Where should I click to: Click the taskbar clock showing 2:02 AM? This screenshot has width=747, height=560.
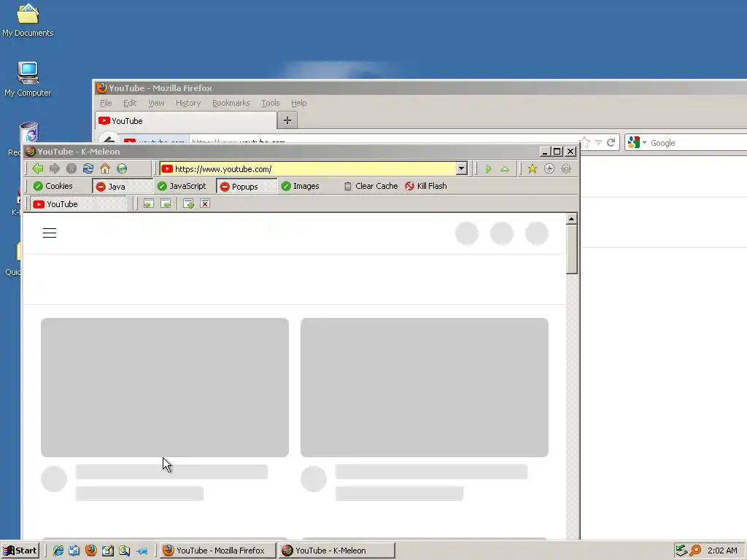click(722, 551)
